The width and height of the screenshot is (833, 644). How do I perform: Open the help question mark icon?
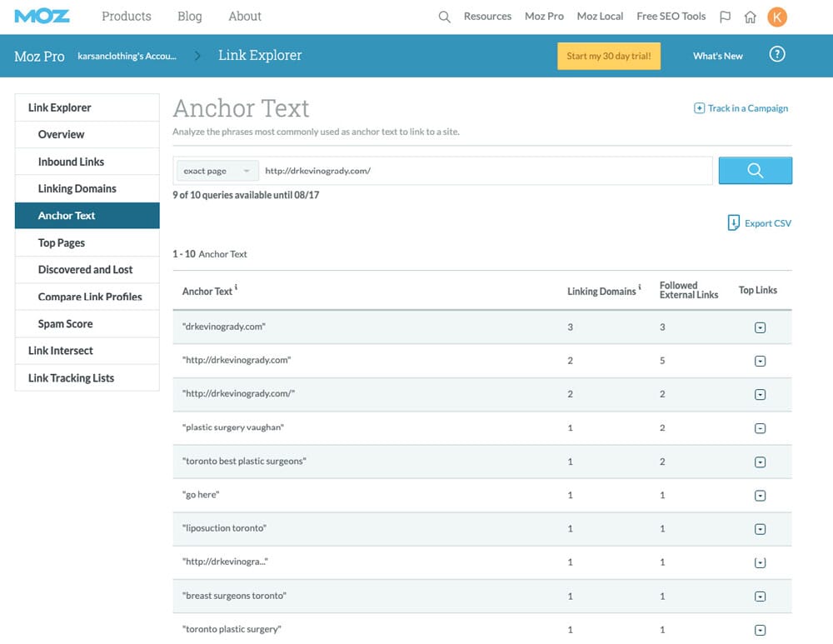click(776, 54)
